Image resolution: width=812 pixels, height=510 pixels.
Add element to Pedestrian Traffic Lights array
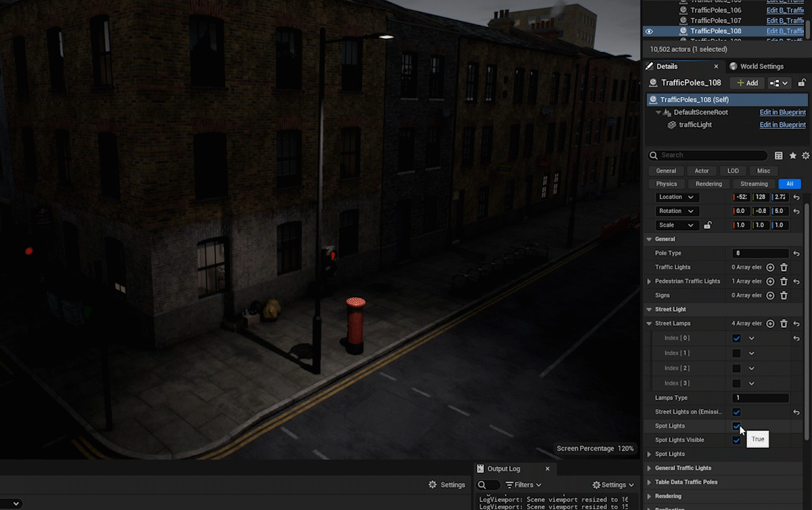coord(770,281)
